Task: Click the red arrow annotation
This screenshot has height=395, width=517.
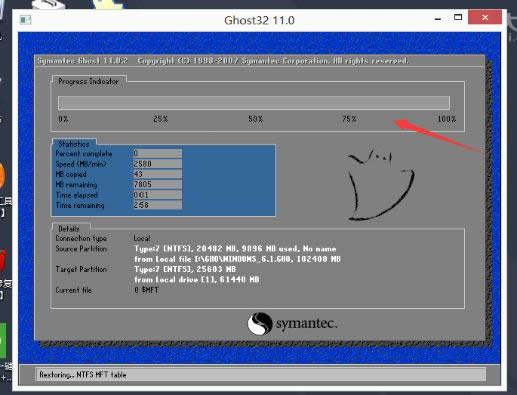Action: (438, 136)
